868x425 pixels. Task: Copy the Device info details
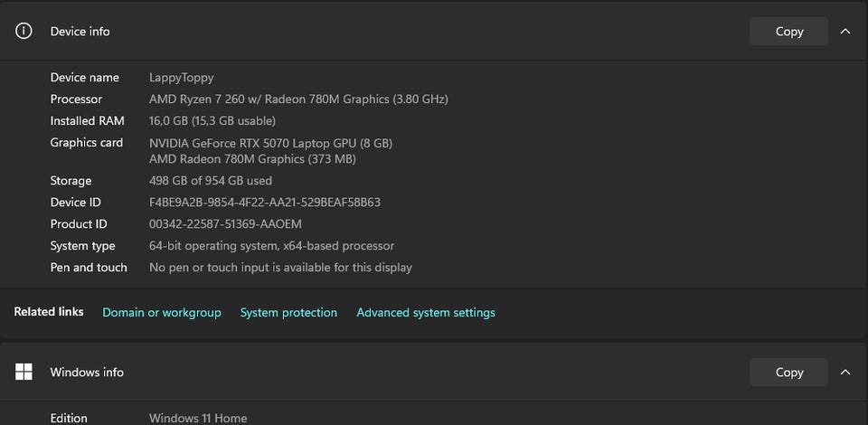[788, 32]
